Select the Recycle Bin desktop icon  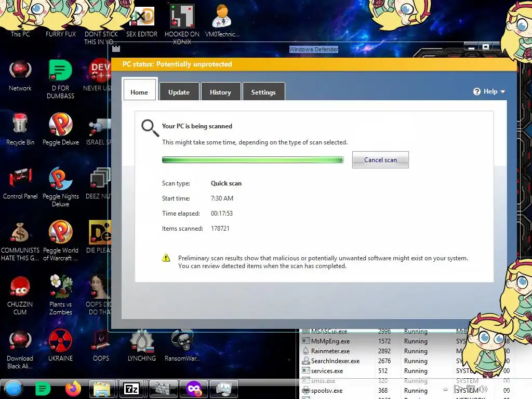click(x=20, y=129)
